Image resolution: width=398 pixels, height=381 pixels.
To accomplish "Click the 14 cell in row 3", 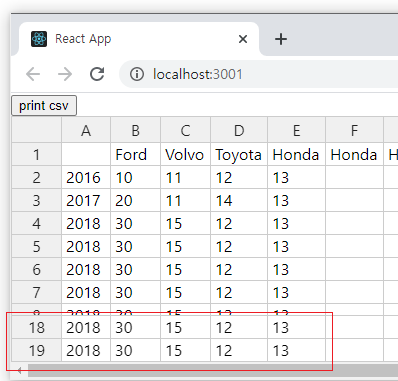I will point(239,200).
